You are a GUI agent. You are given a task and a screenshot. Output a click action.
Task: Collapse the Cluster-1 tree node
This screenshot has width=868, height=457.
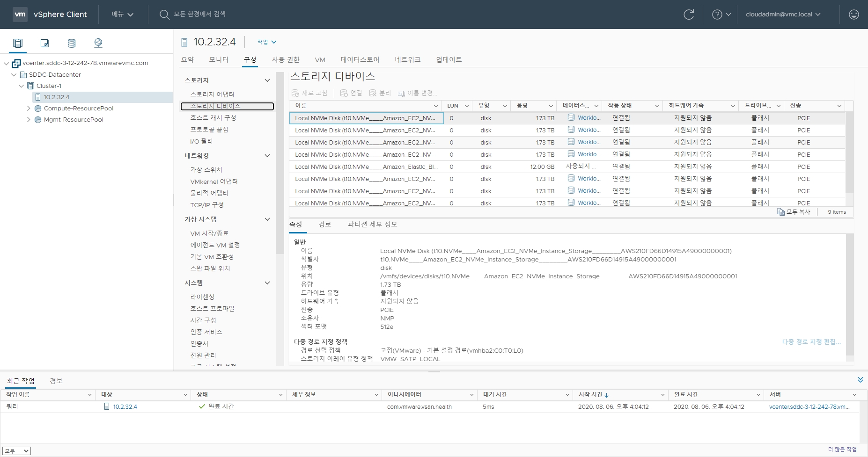pyautogui.click(x=21, y=86)
